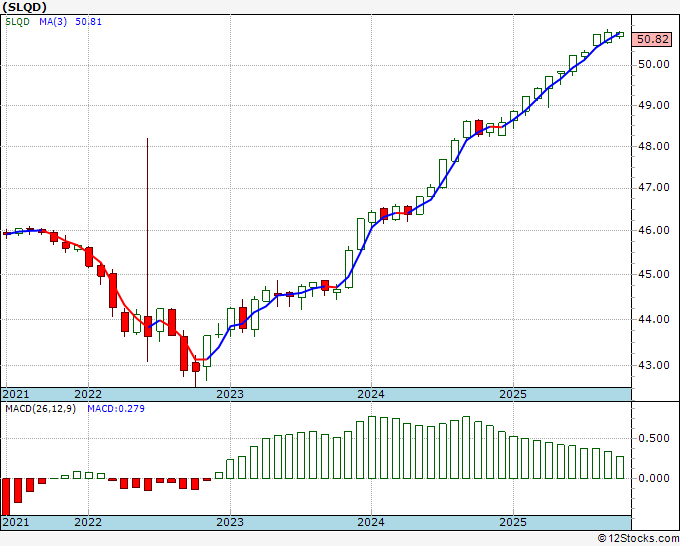680x546 pixels.
Task: Click 2023 on the price chart timeline
Action: coord(230,394)
